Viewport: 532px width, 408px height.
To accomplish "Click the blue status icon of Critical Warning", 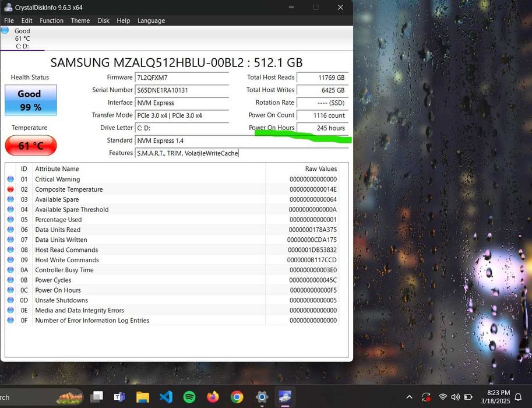I will [10, 179].
